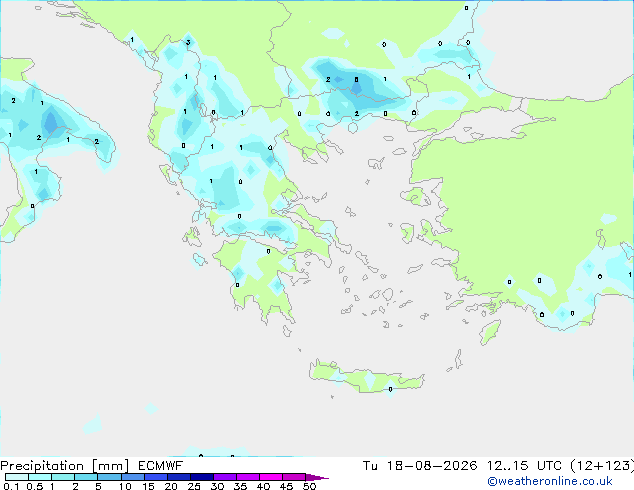
Task: Select the "[mm]" unit label
Action: click(110, 466)
